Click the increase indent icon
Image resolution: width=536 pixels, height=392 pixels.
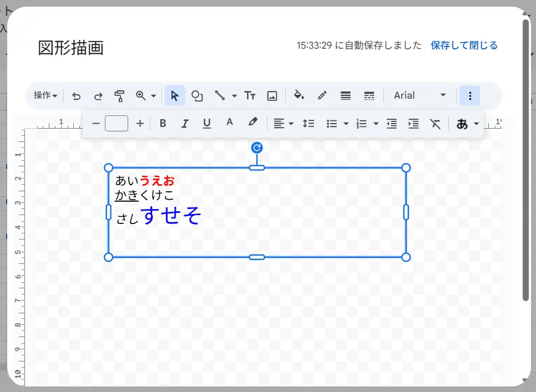(x=413, y=124)
